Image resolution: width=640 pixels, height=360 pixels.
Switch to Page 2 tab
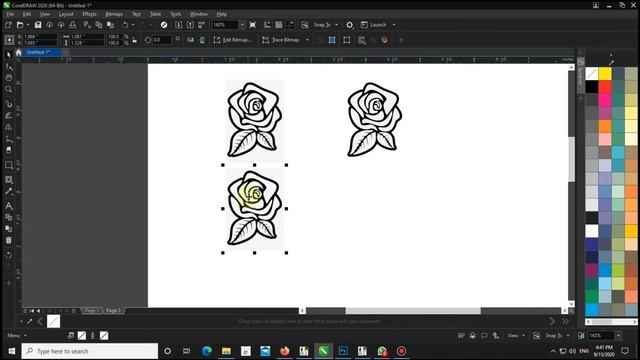113,311
